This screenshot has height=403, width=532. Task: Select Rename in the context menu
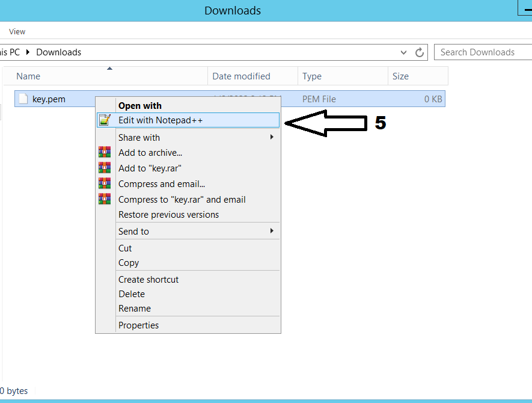click(x=135, y=309)
